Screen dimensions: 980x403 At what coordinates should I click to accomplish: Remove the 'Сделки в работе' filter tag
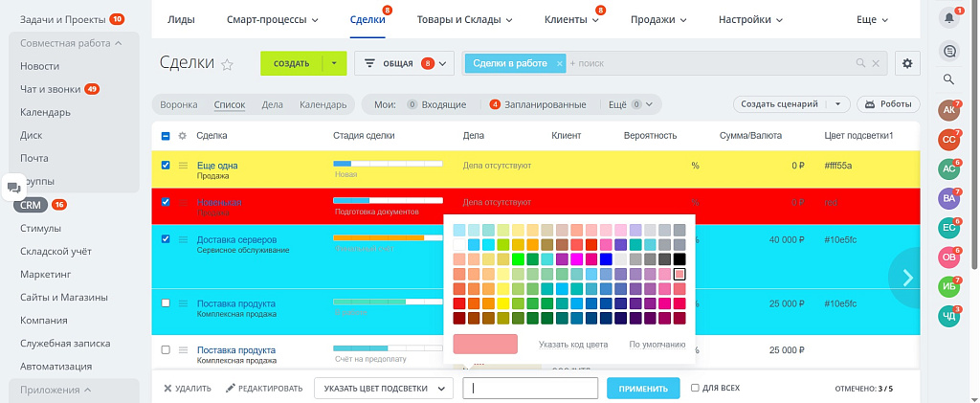pyautogui.click(x=560, y=63)
